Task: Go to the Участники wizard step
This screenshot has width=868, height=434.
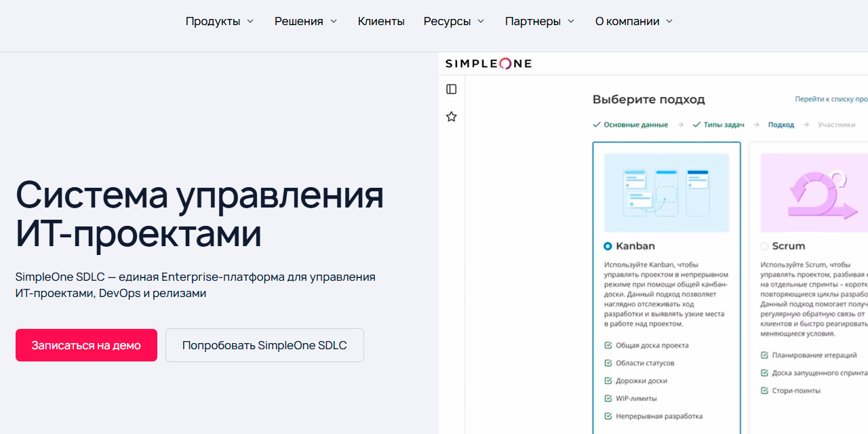Action: (x=836, y=125)
